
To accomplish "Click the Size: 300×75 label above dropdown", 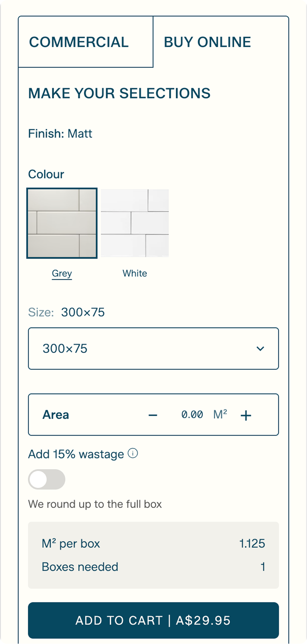I will coord(66,312).
